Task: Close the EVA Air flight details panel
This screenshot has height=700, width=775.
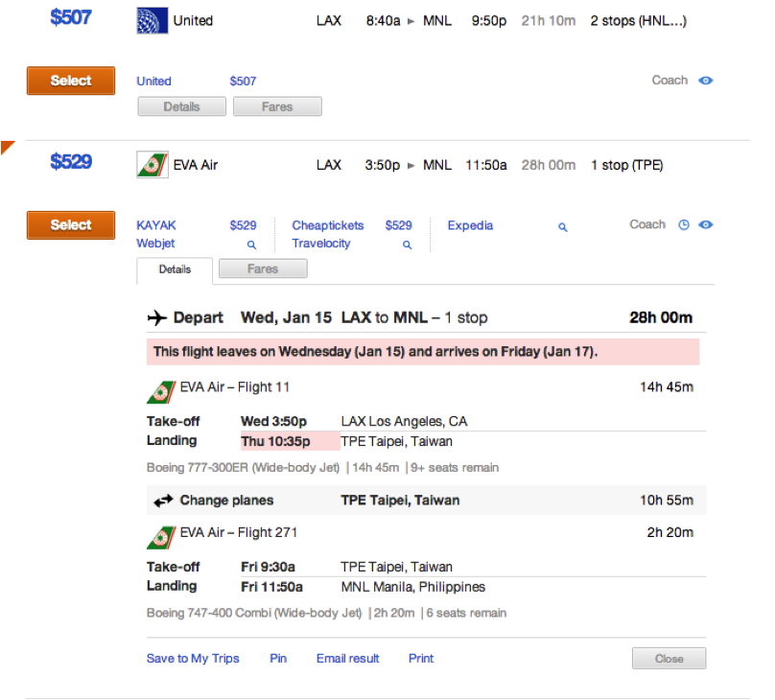Action: coord(669,659)
